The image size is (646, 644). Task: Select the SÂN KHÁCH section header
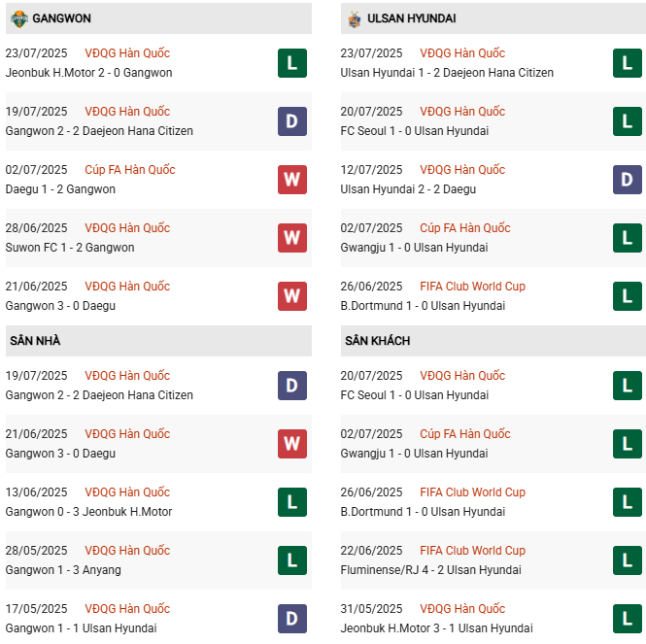[x=377, y=341]
